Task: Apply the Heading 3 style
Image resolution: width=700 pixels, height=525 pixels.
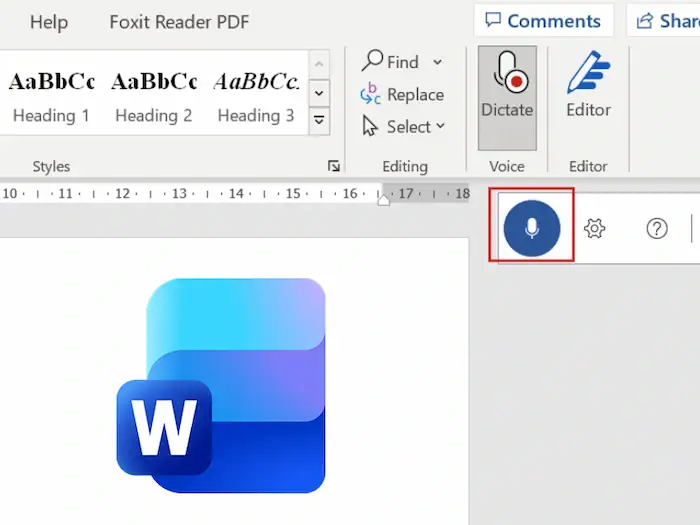Action: [x=256, y=97]
